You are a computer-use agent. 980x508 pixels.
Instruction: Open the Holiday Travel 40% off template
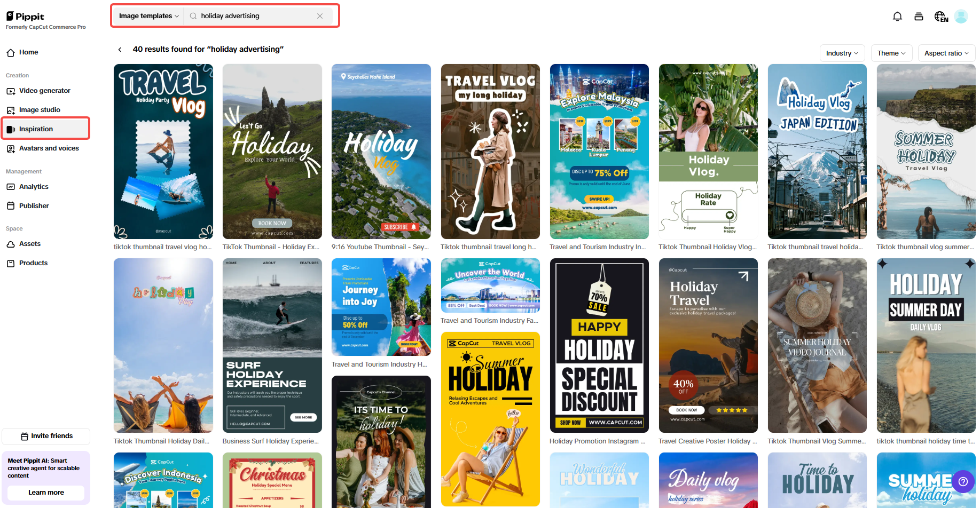[708, 346]
